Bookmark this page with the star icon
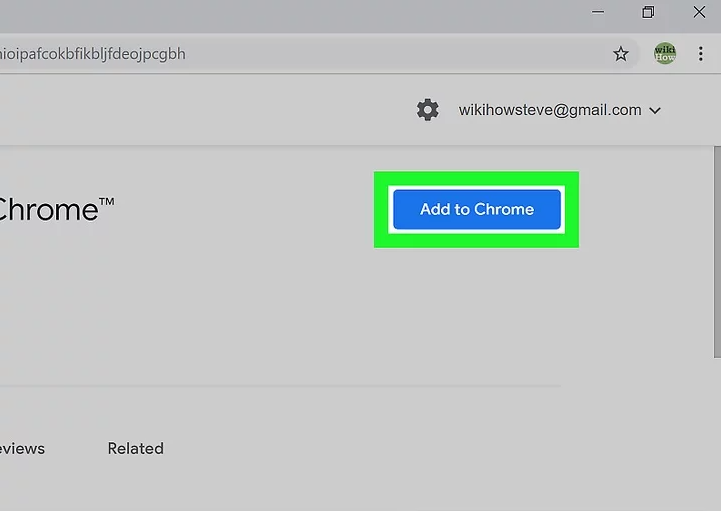Viewport: 721px width, 511px height. [x=621, y=54]
